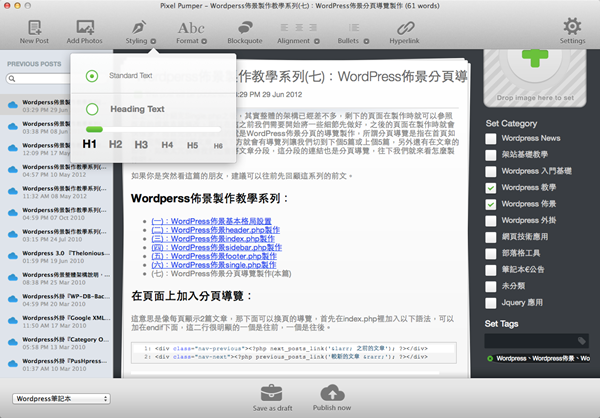Click cloud icon of PusHpress post

coord(13,364)
